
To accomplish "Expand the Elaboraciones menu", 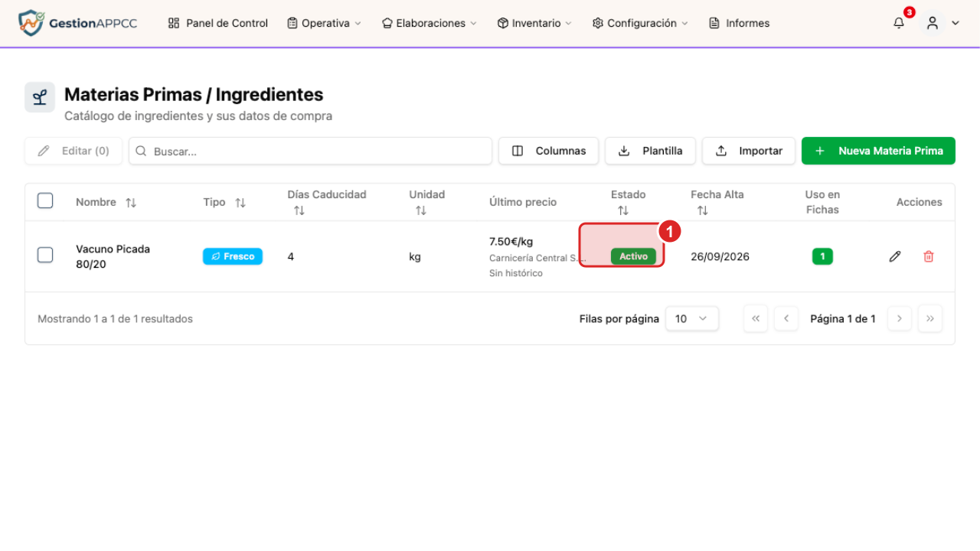I will 430,23.
